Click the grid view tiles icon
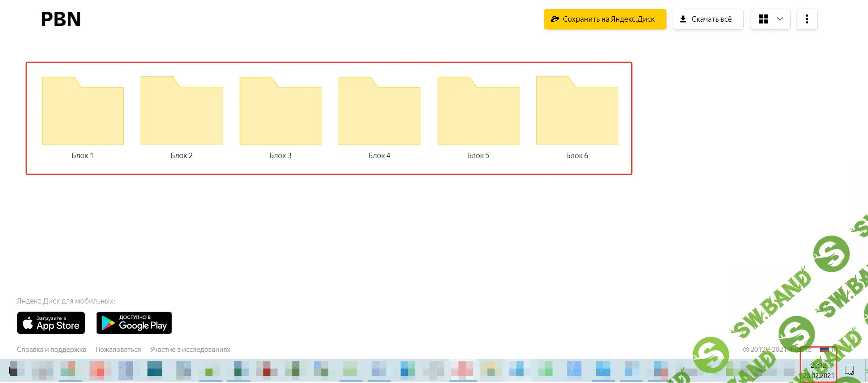Viewport: 868px width, 383px height. (764, 19)
